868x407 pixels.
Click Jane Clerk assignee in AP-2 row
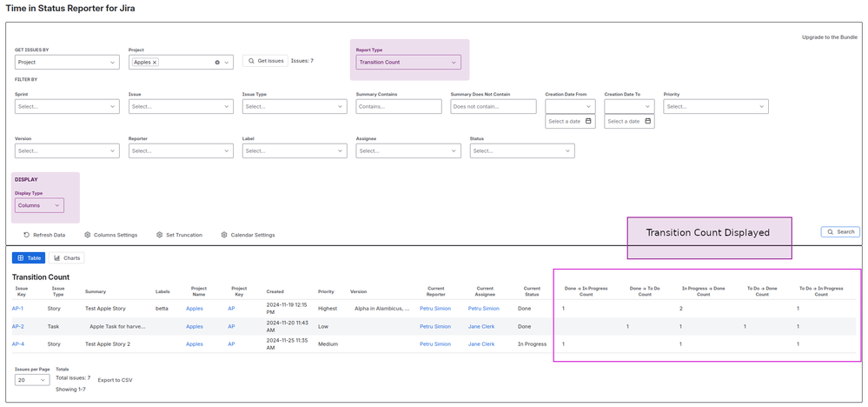coord(481,326)
